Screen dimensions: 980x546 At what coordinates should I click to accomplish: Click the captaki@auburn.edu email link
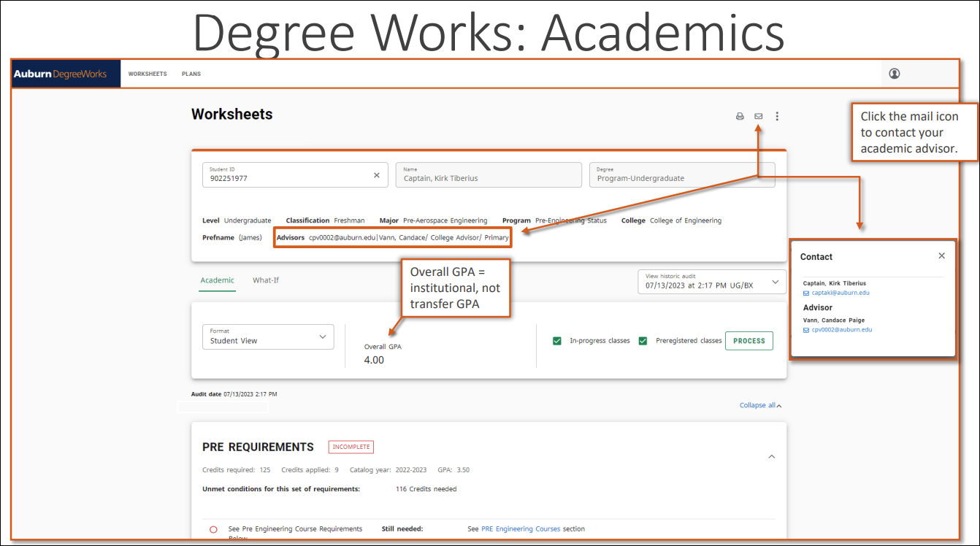(x=841, y=293)
